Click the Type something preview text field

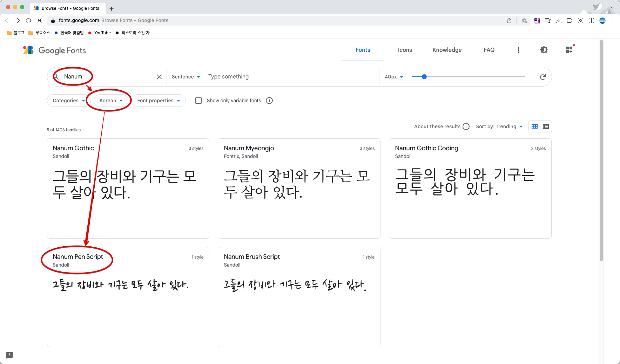274,76
